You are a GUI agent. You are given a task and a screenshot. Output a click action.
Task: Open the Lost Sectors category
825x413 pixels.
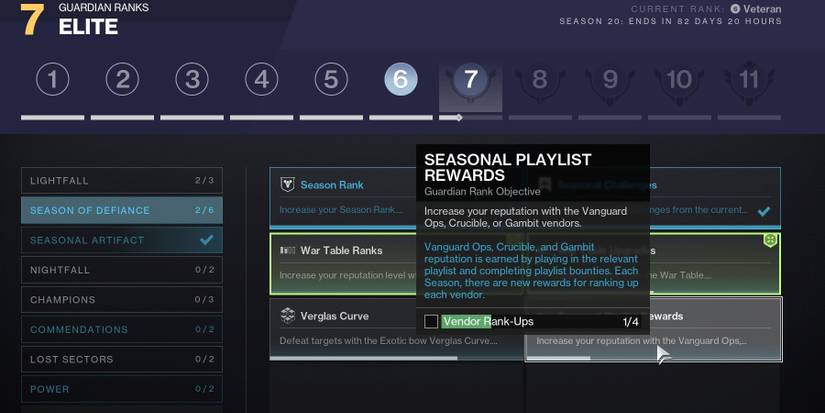(x=122, y=359)
